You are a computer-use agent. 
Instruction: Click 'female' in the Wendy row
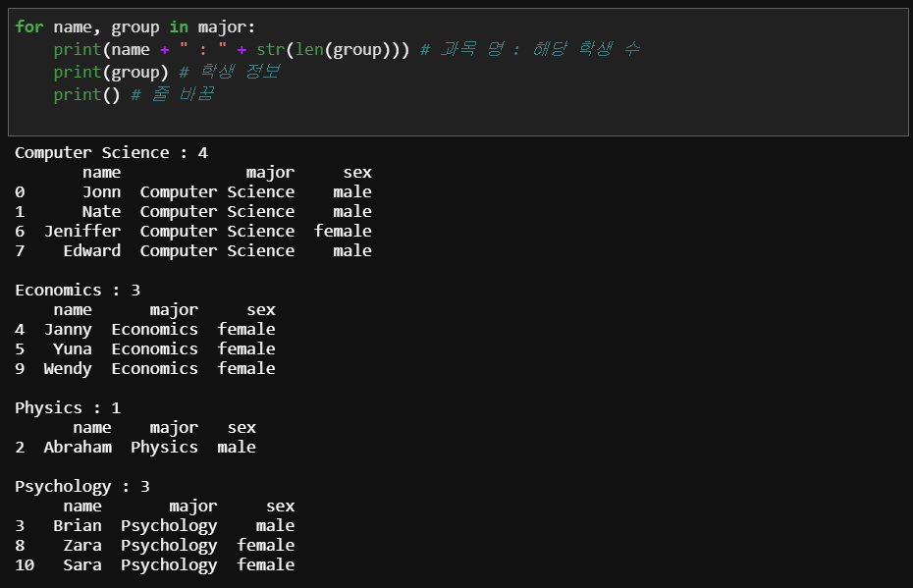[x=246, y=368]
